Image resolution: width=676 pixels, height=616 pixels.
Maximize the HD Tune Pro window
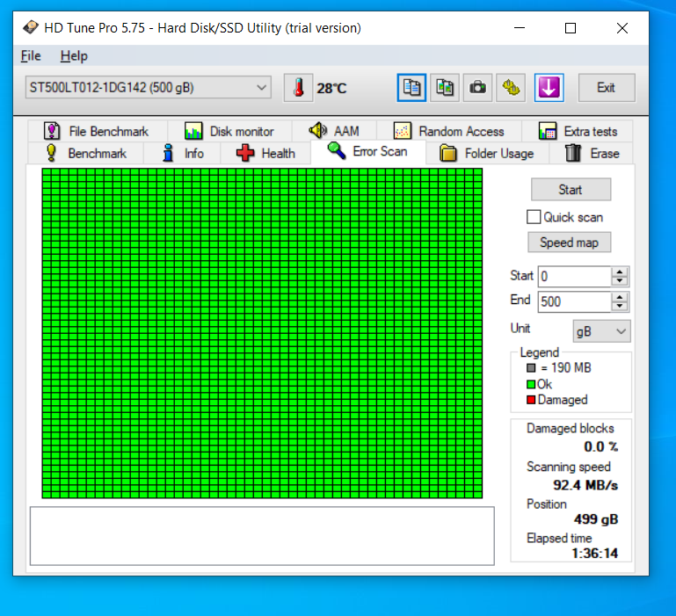coord(571,28)
